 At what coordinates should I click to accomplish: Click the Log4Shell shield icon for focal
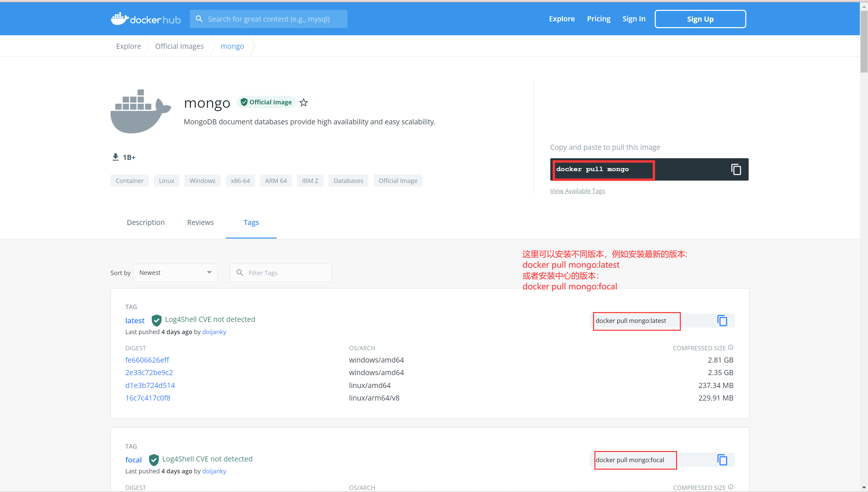[x=154, y=459]
